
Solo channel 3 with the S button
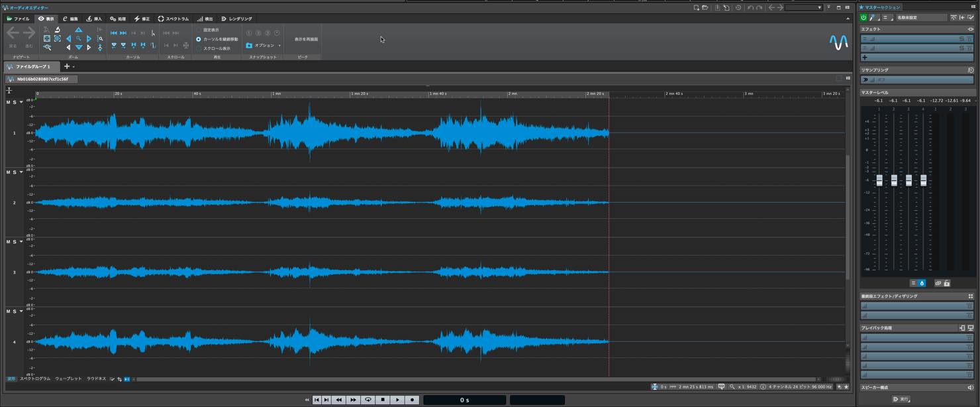[15, 241]
